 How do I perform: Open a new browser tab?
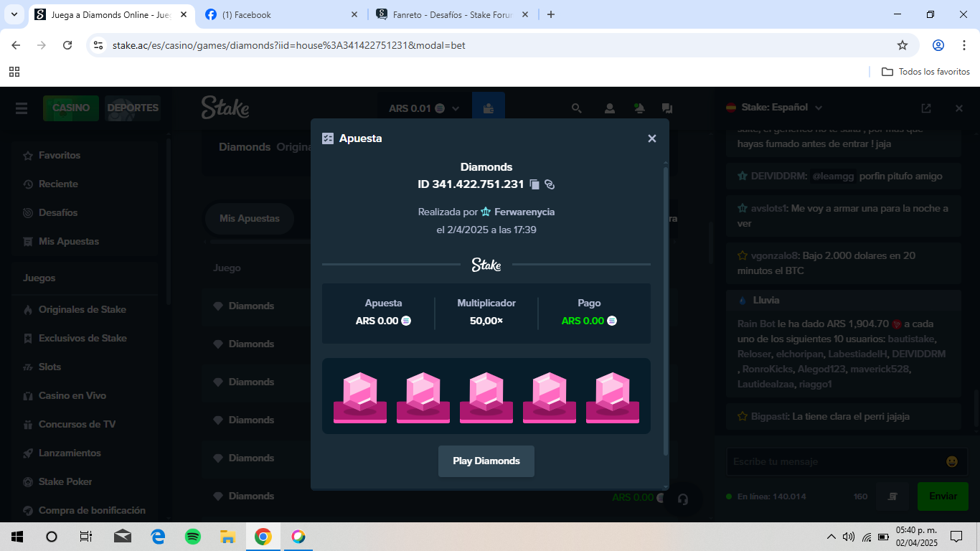551,14
